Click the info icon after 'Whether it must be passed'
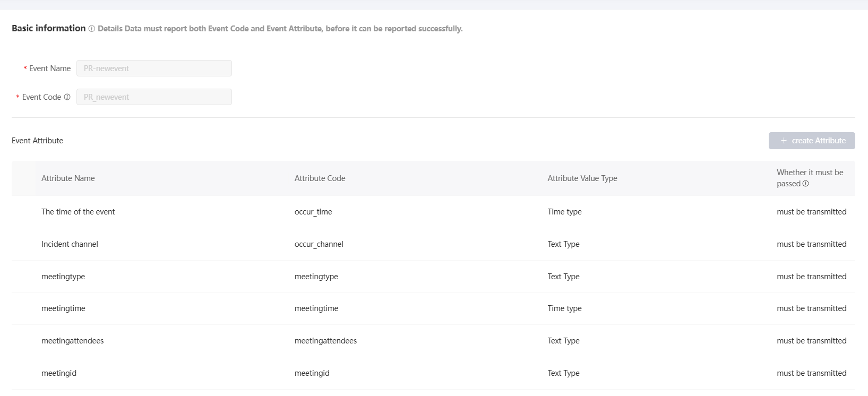 (805, 184)
